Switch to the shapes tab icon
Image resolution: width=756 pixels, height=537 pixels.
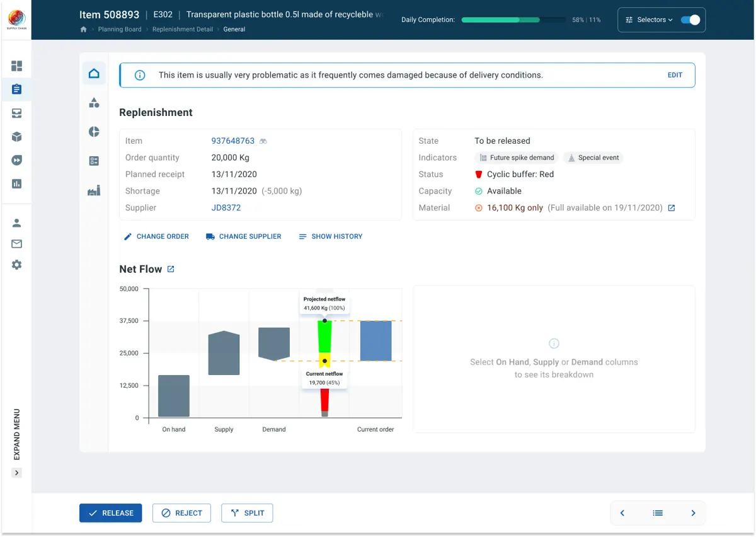coord(94,103)
